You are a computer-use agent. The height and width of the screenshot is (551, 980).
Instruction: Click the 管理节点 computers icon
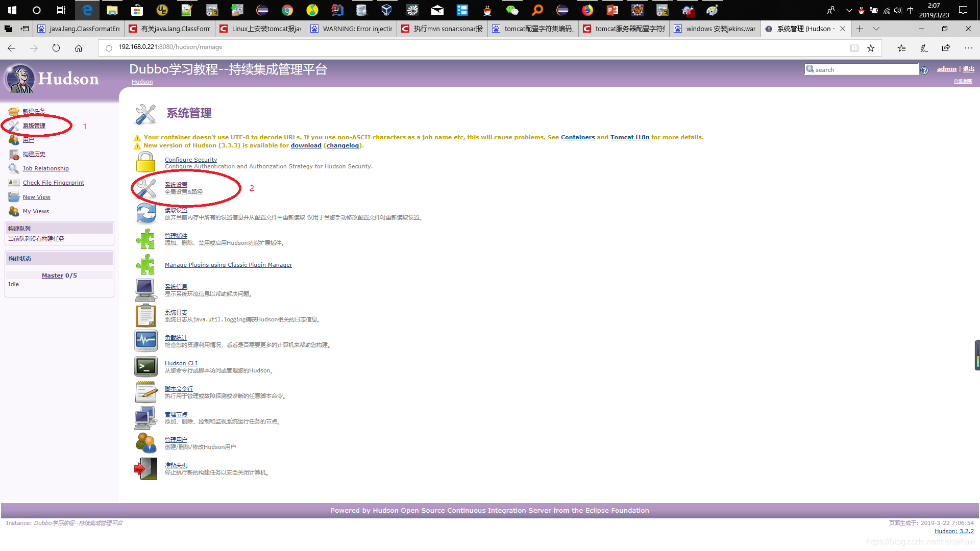coord(145,417)
